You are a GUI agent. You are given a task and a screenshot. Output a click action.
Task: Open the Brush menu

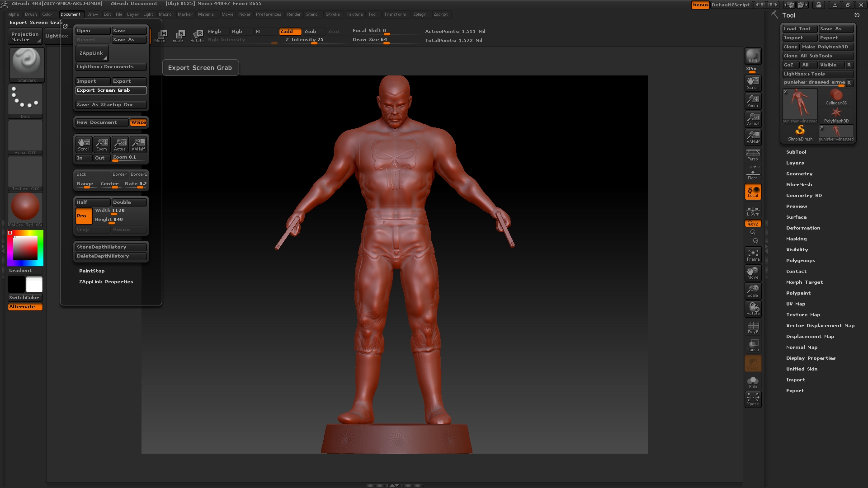(x=31, y=14)
